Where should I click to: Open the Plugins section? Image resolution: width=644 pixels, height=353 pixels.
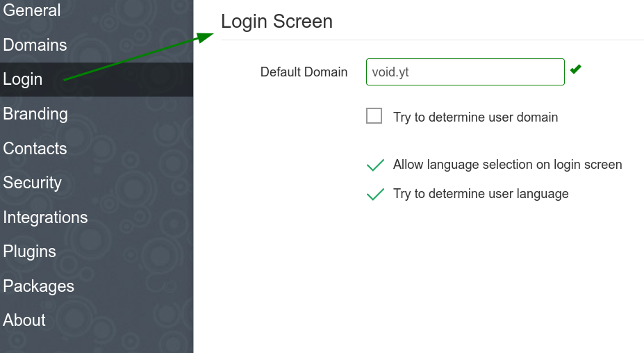(x=30, y=252)
